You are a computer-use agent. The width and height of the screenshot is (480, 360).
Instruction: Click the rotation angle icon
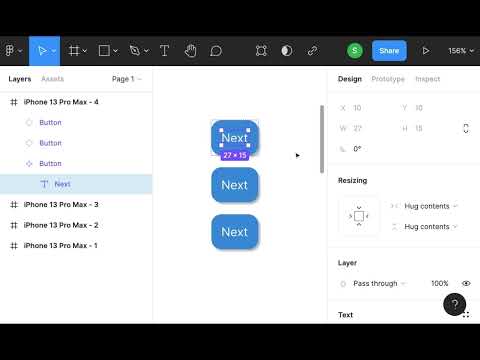[343, 149]
